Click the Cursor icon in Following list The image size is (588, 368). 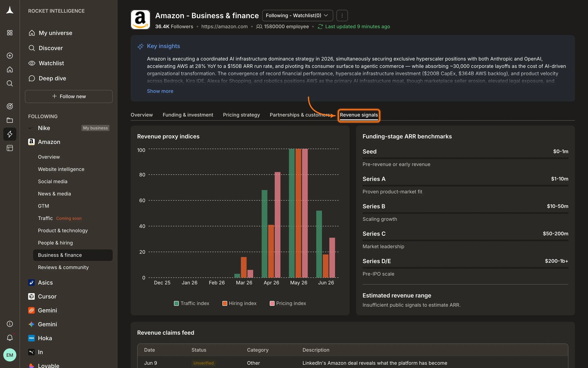pyautogui.click(x=31, y=296)
